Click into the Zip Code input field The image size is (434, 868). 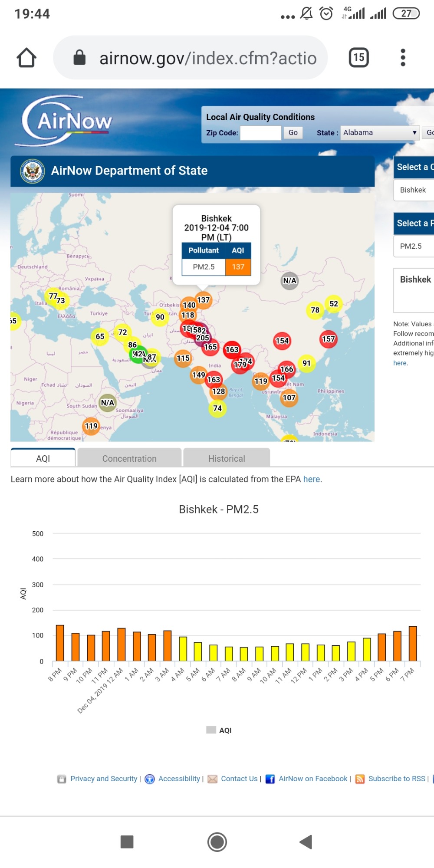261,133
